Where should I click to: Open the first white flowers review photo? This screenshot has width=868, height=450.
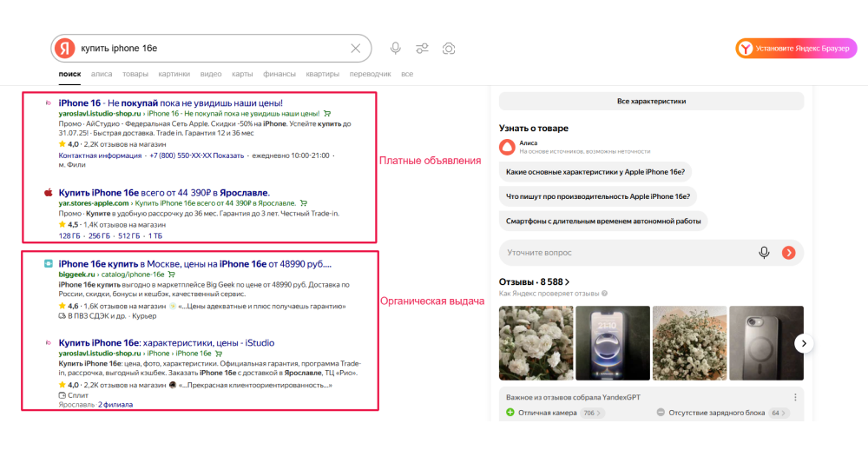[x=536, y=344]
